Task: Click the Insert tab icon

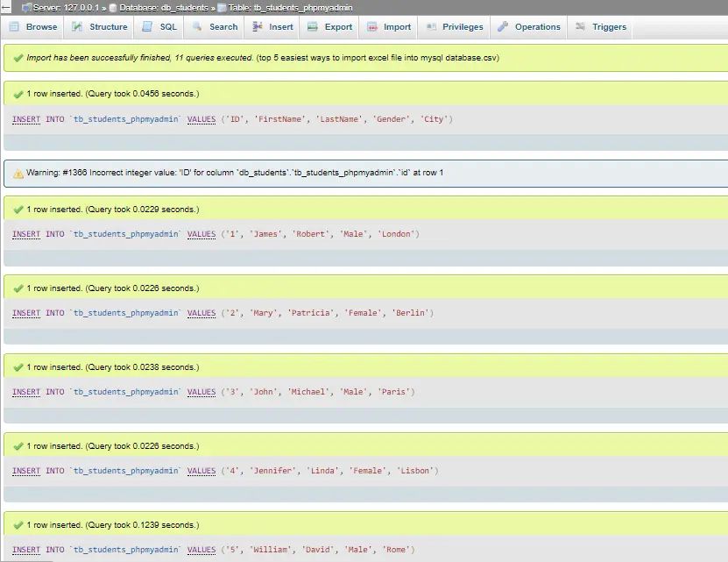Action: (x=258, y=26)
